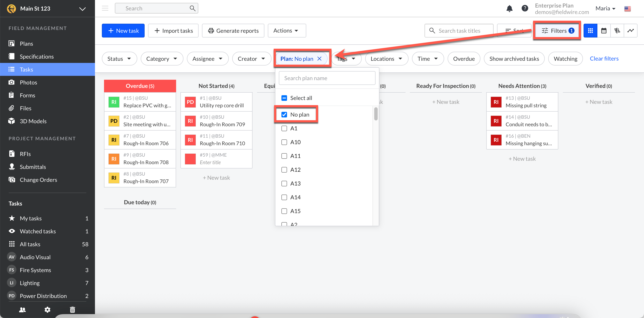Open project settings gear icon

47,310
